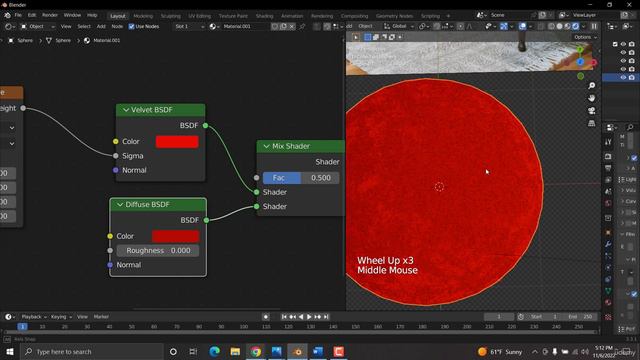Click the zoom magnifier icon in viewport
640x360 pixels.
pyautogui.click(x=591, y=86)
